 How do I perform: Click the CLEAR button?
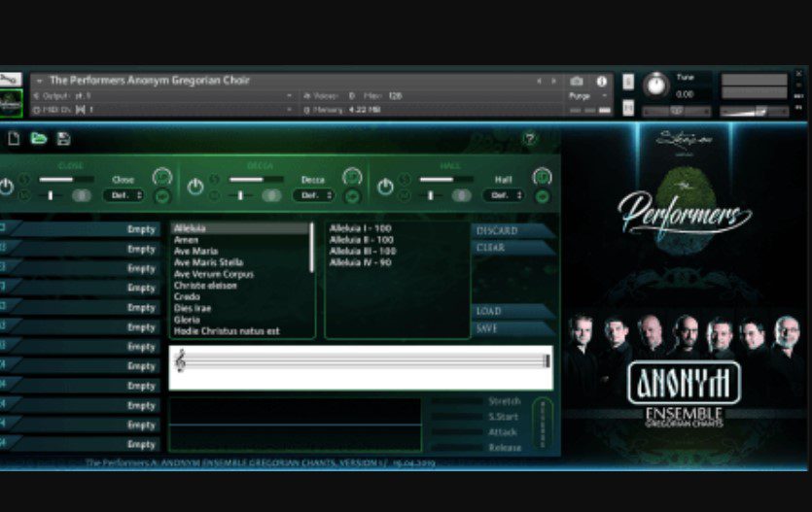point(512,248)
